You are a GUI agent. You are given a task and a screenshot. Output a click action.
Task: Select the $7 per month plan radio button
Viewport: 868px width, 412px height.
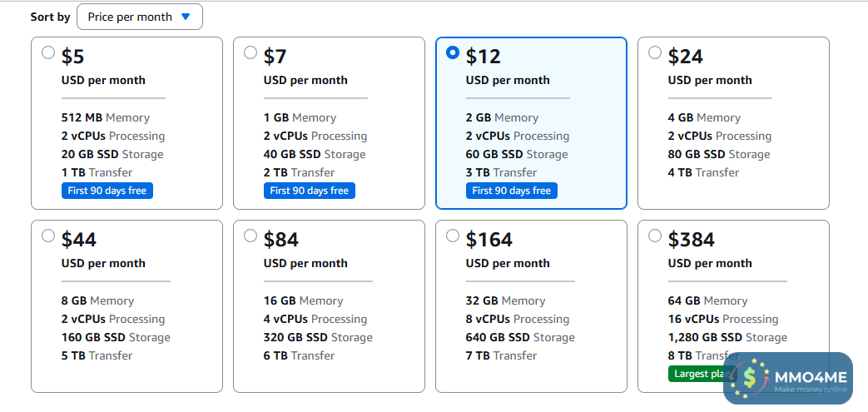pos(250,52)
